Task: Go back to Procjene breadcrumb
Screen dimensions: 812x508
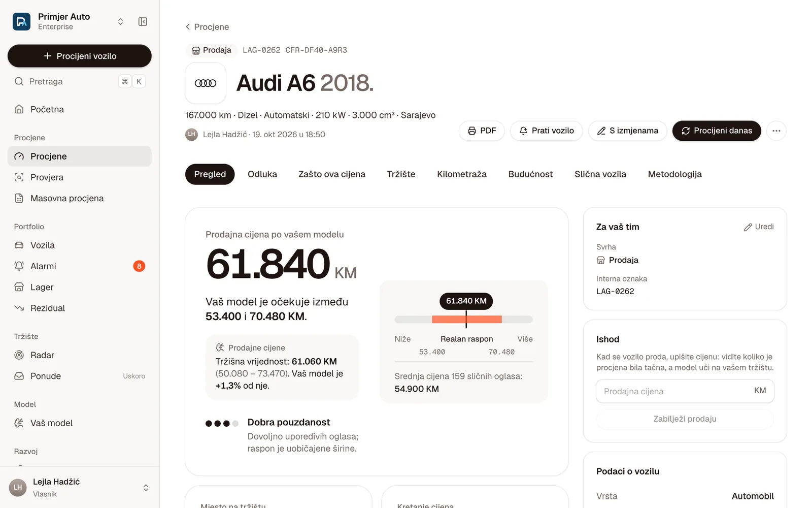Action: 207,27
